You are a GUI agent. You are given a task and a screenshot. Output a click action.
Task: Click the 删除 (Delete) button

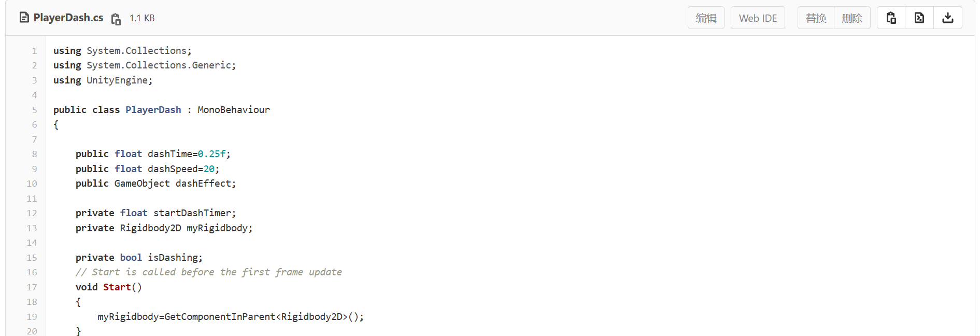[851, 18]
